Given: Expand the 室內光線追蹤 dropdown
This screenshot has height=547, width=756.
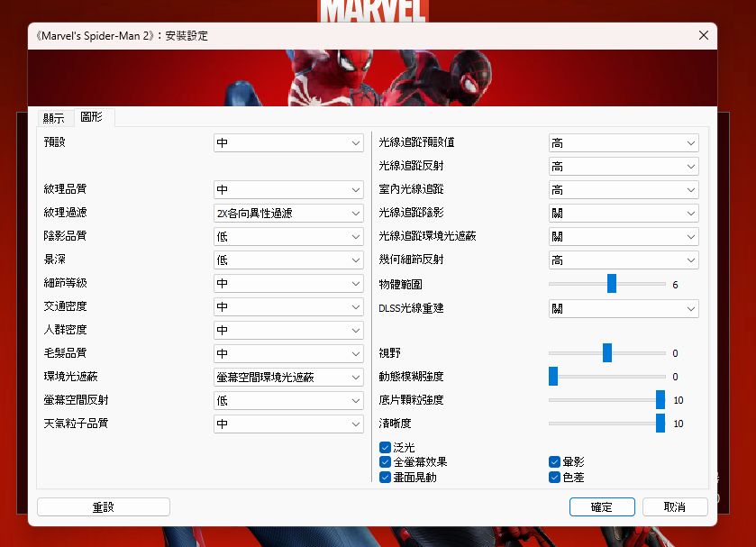Looking at the screenshot, I should click(624, 189).
